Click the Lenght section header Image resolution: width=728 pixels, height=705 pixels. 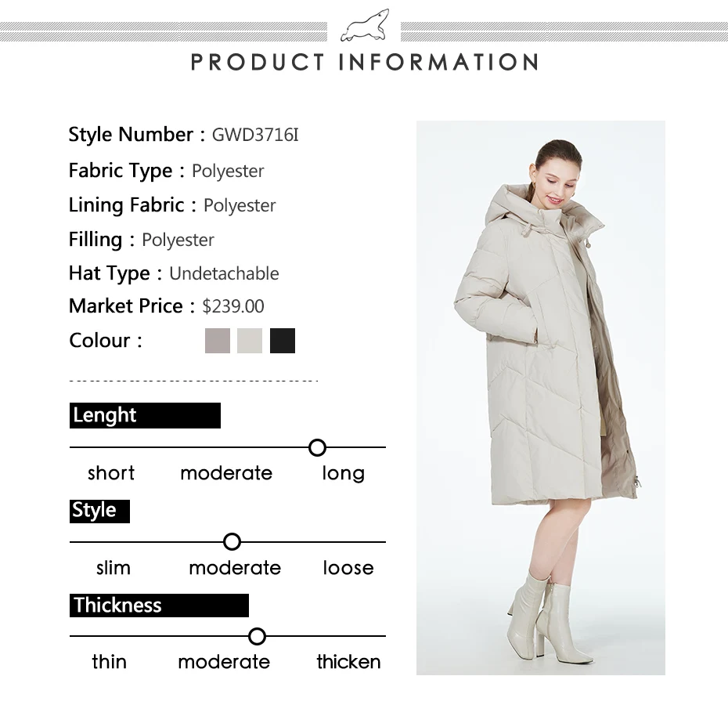pyautogui.click(x=145, y=415)
